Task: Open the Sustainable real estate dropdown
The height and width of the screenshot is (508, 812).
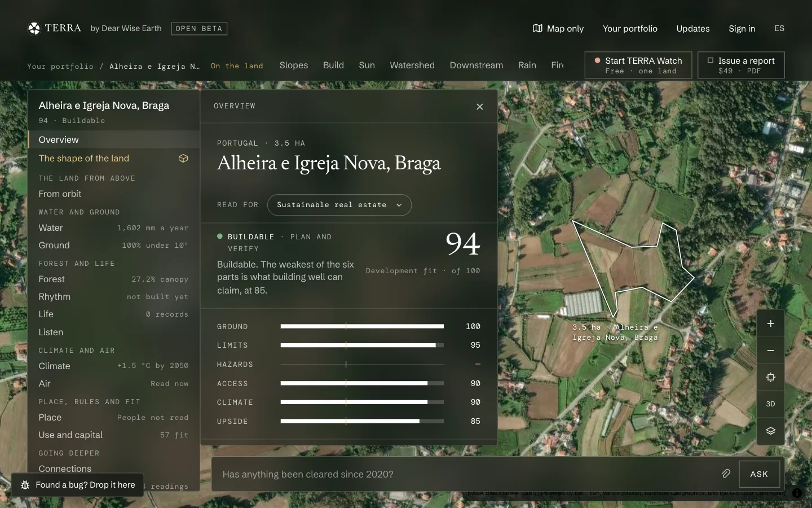Action: (339, 205)
